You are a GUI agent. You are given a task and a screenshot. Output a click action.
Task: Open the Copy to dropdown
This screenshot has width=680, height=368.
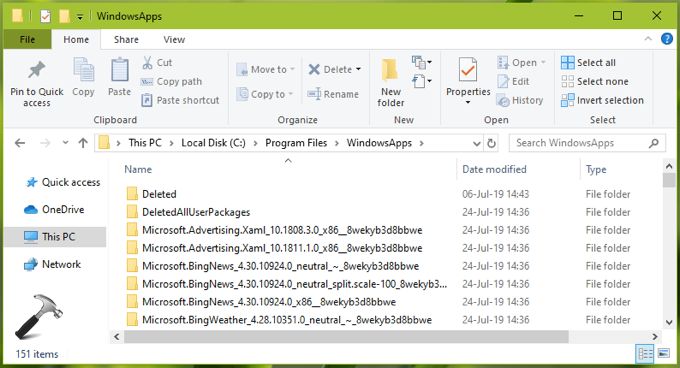(x=265, y=94)
